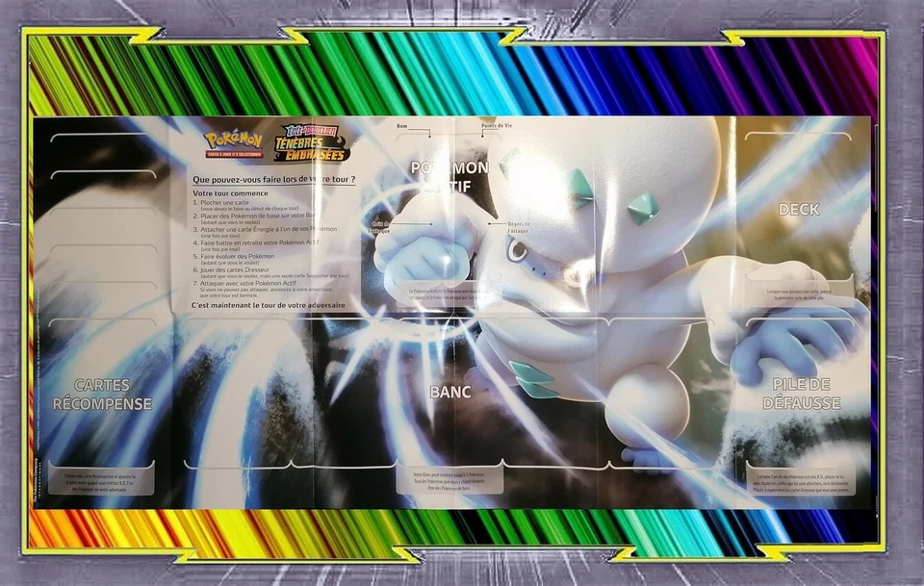Image resolution: width=924 pixels, height=586 pixels.
Task: Click the 'Points de Vie' annotation label
Action: click(497, 125)
